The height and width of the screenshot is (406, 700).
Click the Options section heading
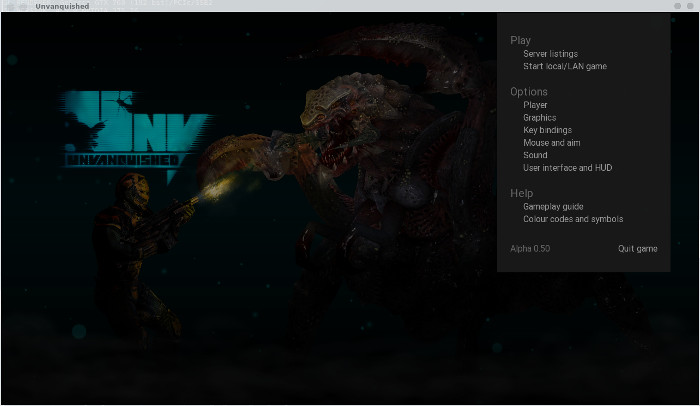pyautogui.click(x=528, y=92)
